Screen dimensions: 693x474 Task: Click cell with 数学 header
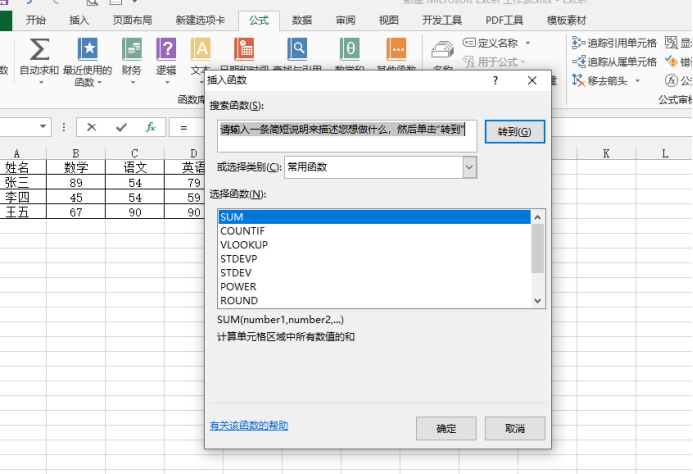[x=76, y=167]
